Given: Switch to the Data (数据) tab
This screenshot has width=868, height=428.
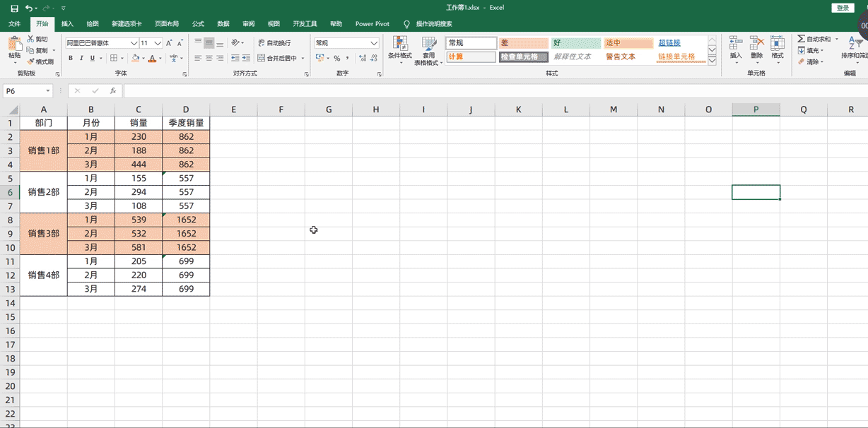Looking at the screenshot, I should click(223, 23).
